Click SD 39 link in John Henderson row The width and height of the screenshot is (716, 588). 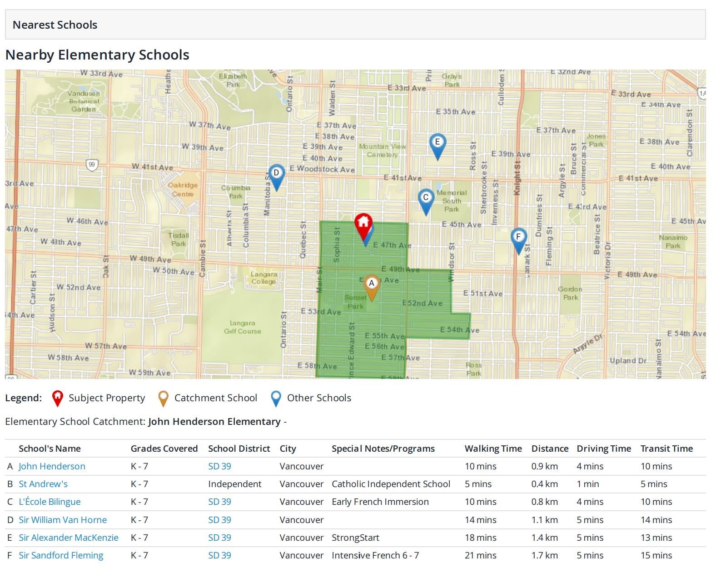[x=219, y=466]
